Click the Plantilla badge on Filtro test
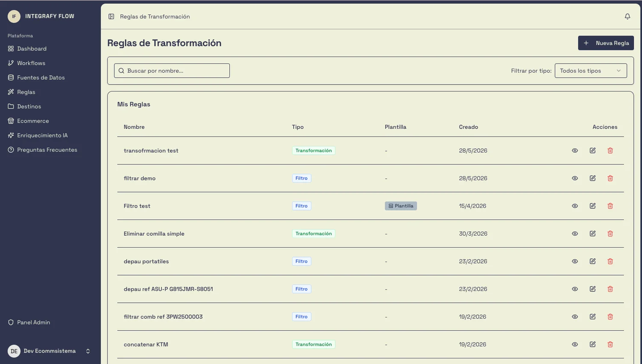 point(401,206)
